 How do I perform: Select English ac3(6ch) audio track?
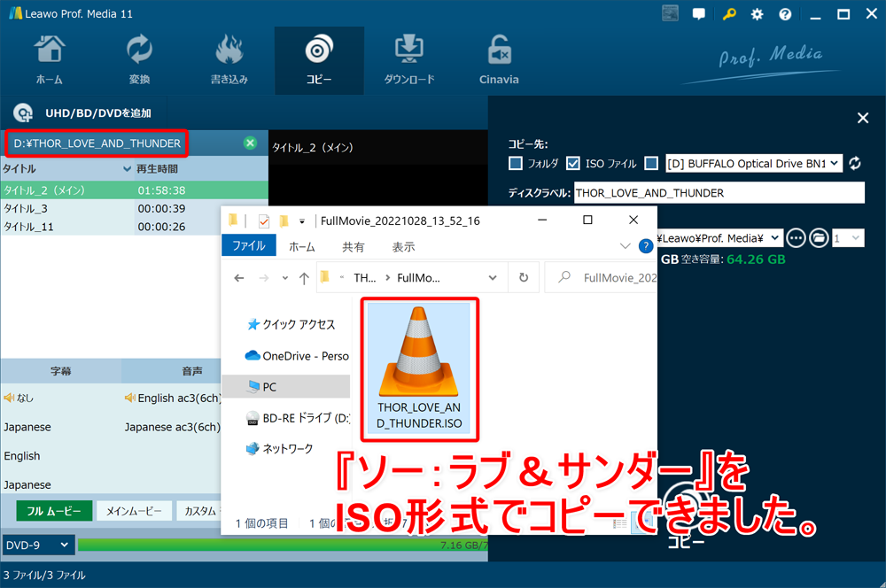173,398
